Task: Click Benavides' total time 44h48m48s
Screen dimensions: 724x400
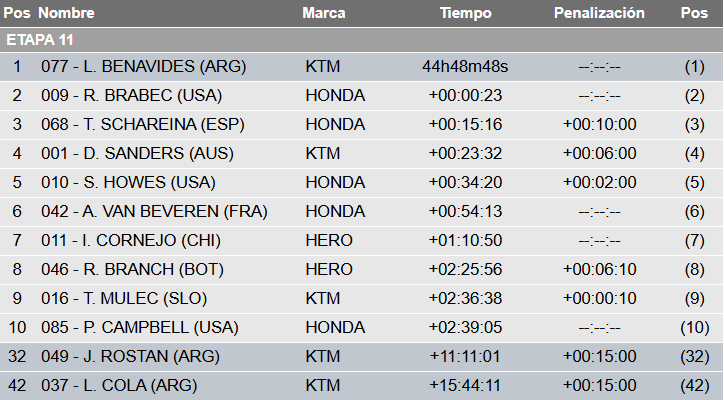Action: [465, 67]
